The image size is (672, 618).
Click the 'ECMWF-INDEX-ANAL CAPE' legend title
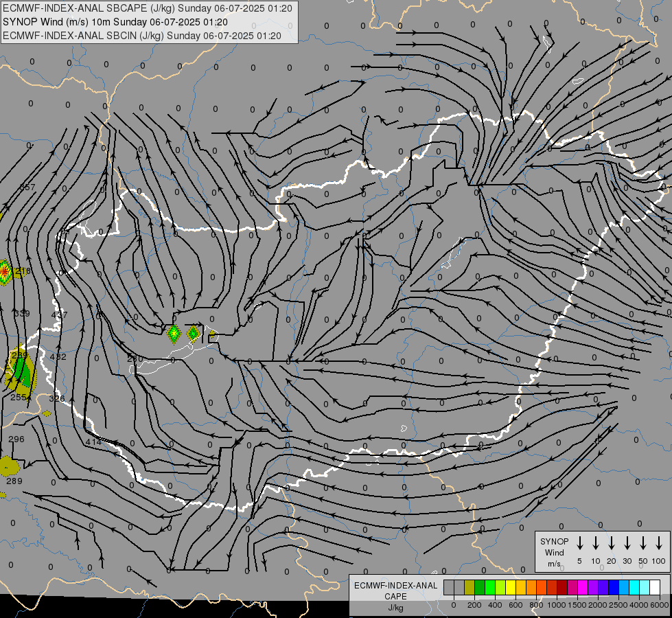(x=395, y=591)
